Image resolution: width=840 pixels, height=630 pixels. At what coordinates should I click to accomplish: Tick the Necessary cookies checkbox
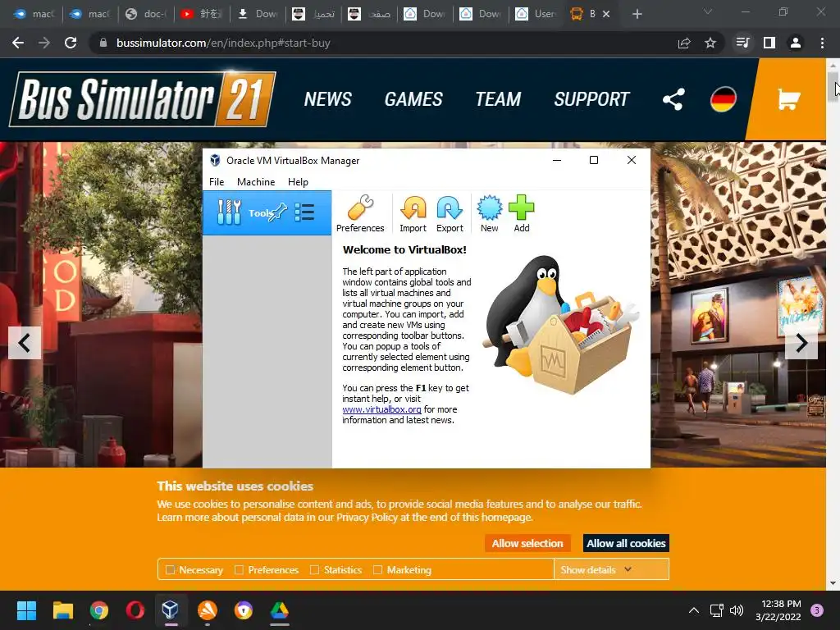pyautogui.click(x=171, y=570)
